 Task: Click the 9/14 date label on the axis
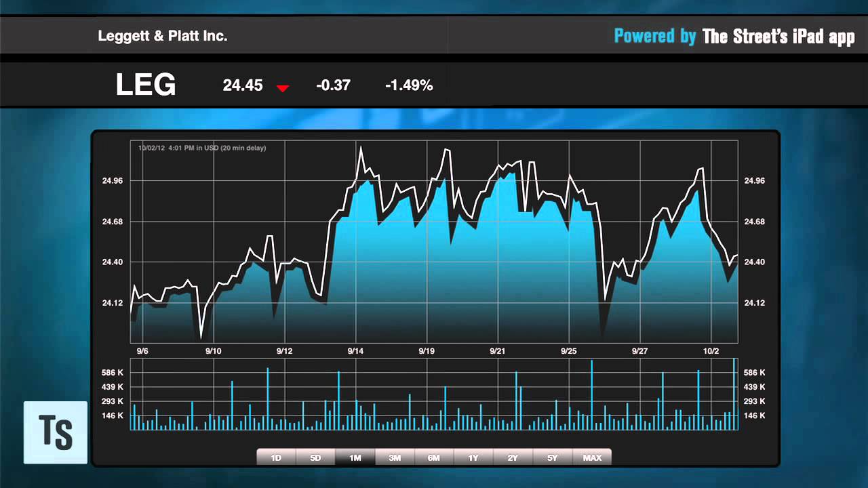pos(355,351)
